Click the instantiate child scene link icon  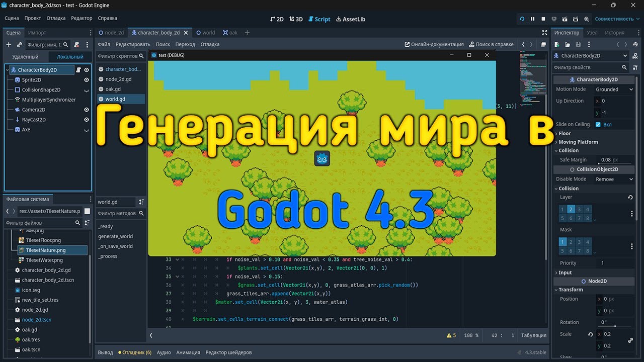coord(19,45)
